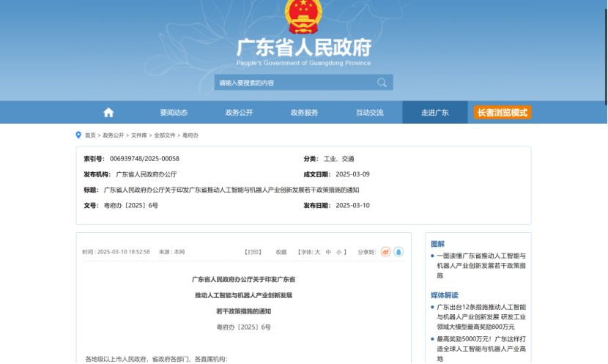608x364 pixels.
Task: Open 广东出台12条措施 media article link
Action: (481, 316)
